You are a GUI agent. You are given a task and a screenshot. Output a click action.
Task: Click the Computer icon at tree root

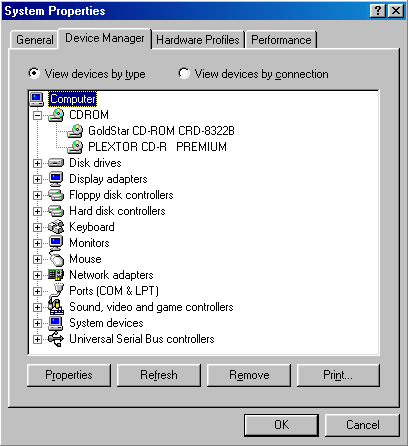[37, 99]
